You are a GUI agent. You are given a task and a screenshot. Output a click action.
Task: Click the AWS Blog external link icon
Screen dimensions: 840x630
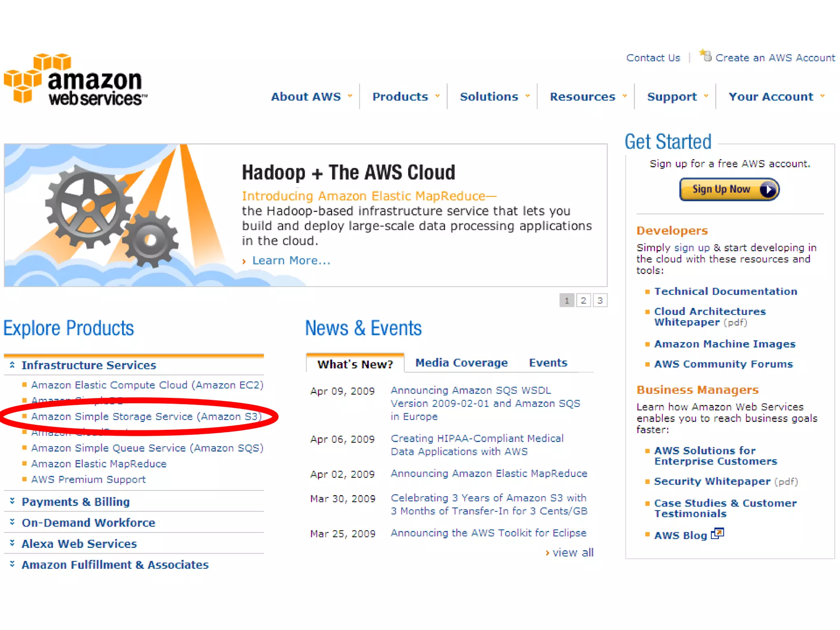[x=717, y=534]
